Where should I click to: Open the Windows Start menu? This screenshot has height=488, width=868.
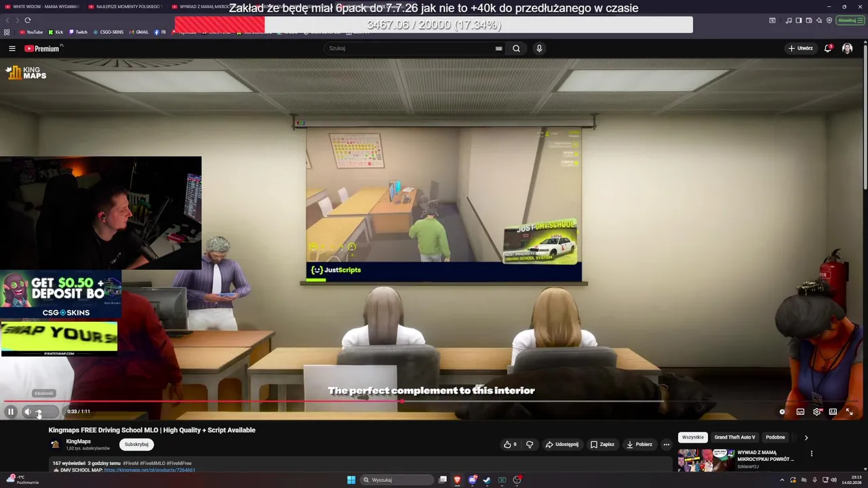pos(351,480)
